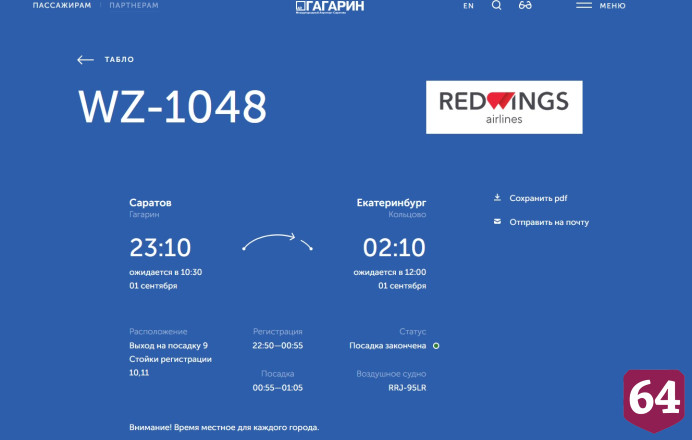Screen dimensions: 692x440
Task: Click the Red Wings airlines logo
Action: pyautogui.click(x=504, y=107)
